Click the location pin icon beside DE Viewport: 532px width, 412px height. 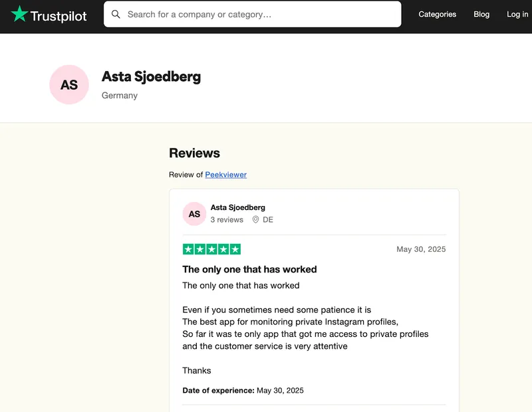(255, 220)
